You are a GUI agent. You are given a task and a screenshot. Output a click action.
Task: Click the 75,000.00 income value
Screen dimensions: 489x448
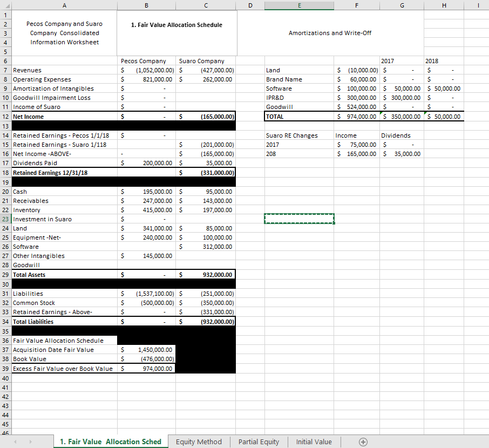pyautogui.click(x=356, y=145)
